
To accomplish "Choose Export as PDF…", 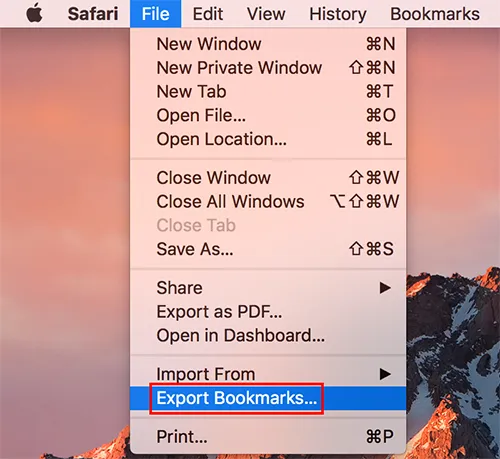I will coord(268,312).
